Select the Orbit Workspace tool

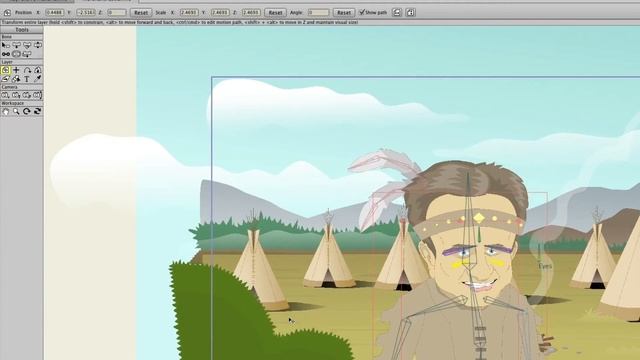point(38,111)
